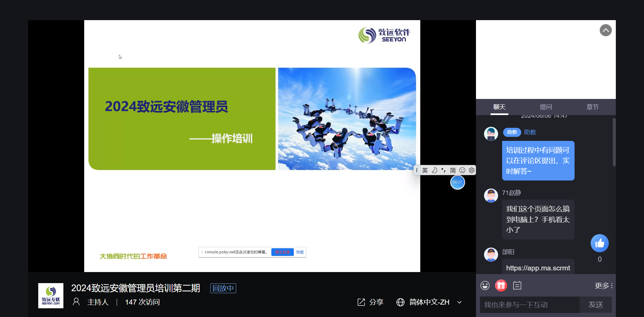Screen dimensions: 644x317
Task: Open the 更多 more options menu
Action: coord(603,286)
